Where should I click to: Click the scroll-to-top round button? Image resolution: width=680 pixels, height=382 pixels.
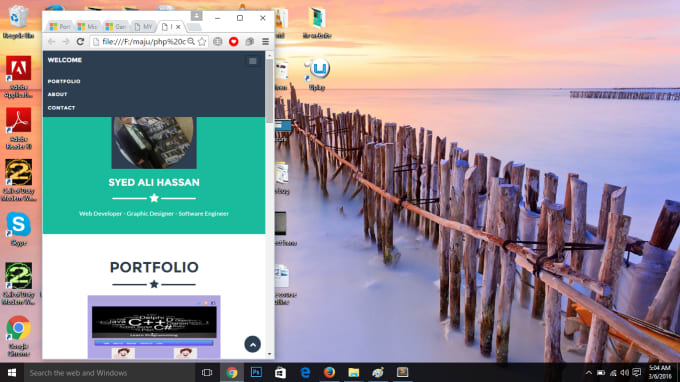(252, 344)
